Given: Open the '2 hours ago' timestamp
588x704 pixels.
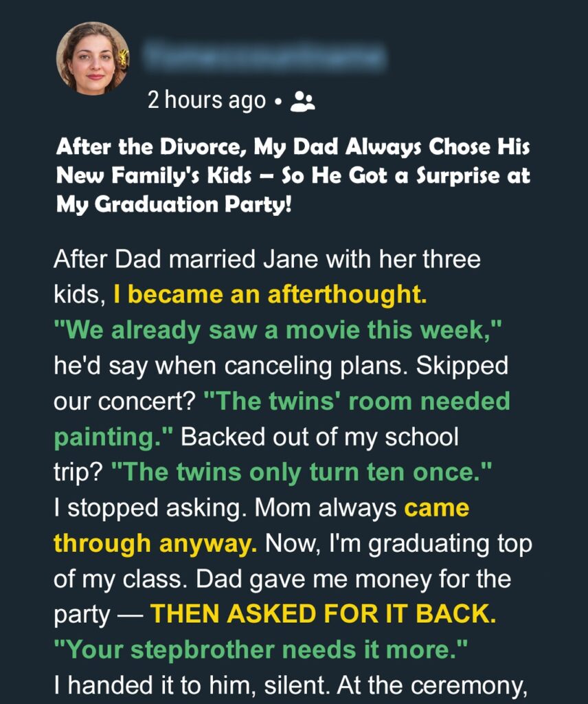Looking at the screenshot, I should pyautogui.click(x=207, y=100).
